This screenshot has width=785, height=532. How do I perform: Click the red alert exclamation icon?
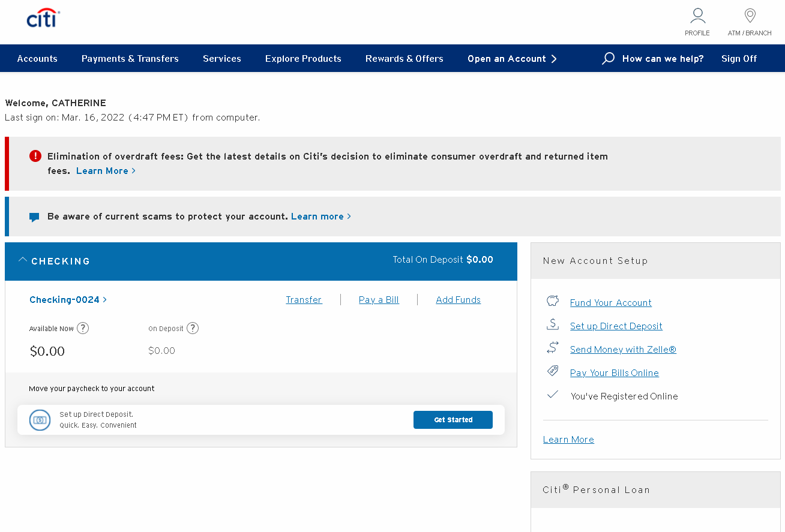(35, 156)
